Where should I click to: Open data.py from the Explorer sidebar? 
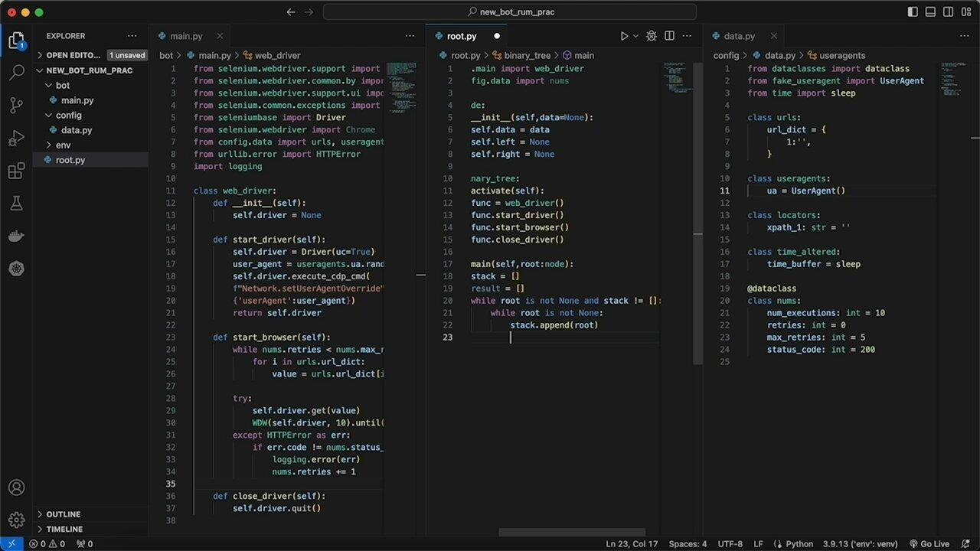[x=77, y=130]
